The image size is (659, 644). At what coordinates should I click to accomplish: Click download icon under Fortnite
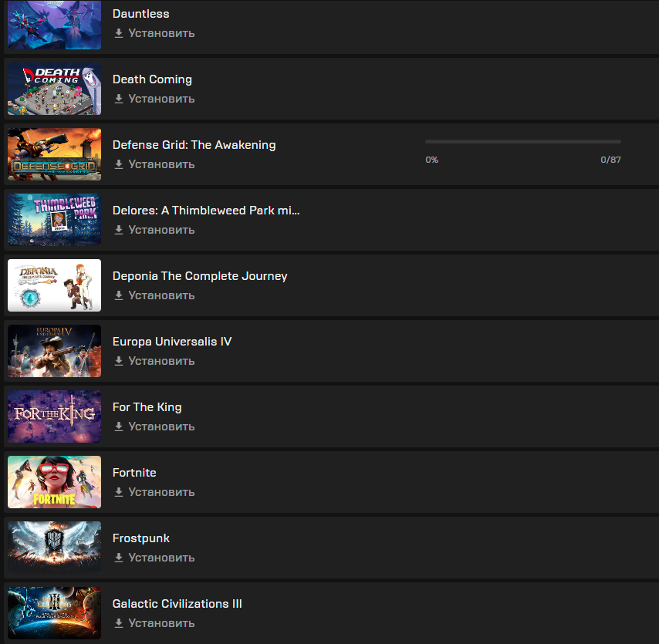coord(119,492)
